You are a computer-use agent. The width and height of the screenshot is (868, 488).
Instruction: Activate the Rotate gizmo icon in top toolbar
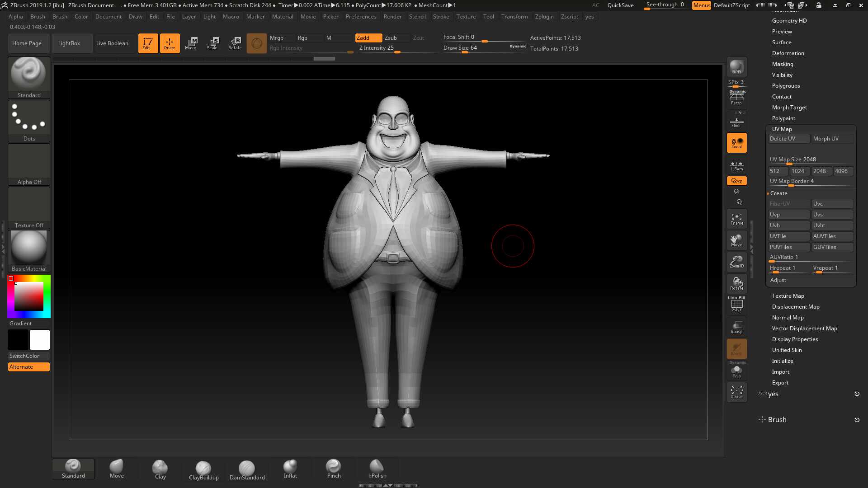[235, 43]
